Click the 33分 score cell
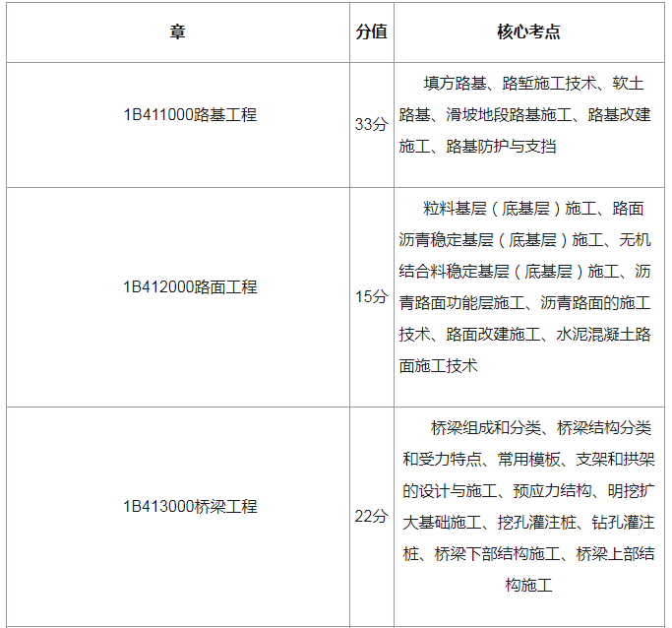 coord(372,125)
